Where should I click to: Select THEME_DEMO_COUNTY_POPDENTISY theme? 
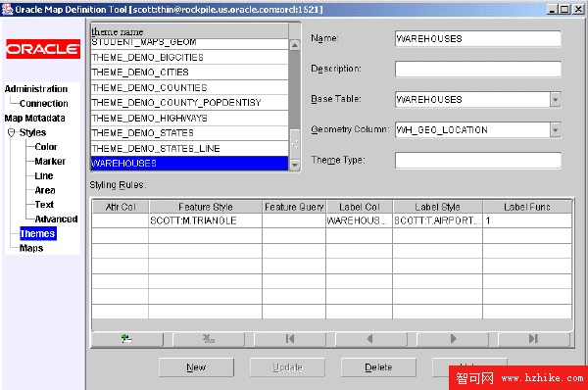[189, 103]
